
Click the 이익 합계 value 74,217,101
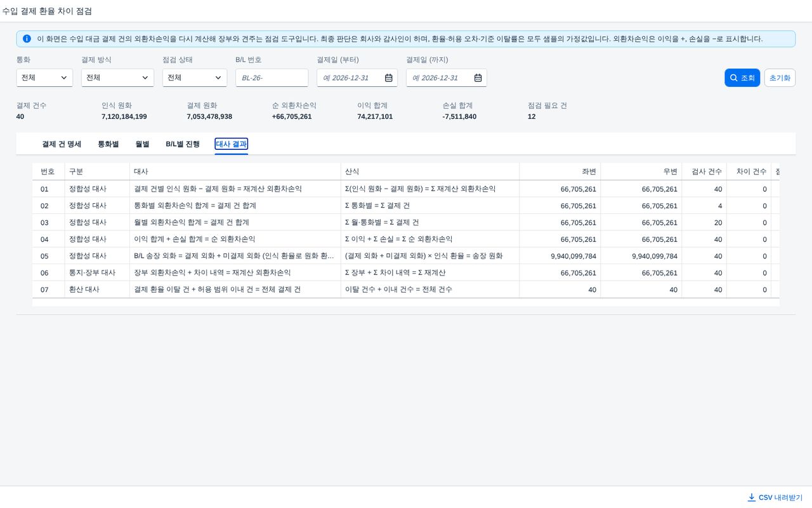[x=375, y=117]
